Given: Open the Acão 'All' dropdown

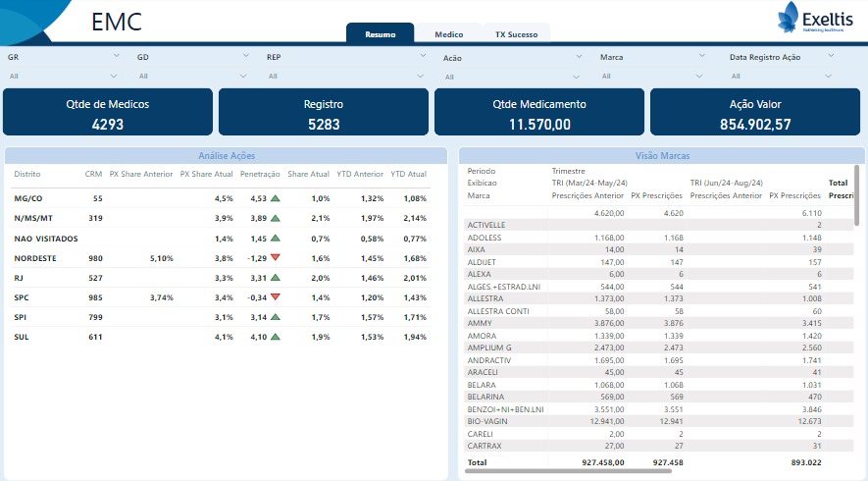Looking at the screenshot, I should pos(512,77).
